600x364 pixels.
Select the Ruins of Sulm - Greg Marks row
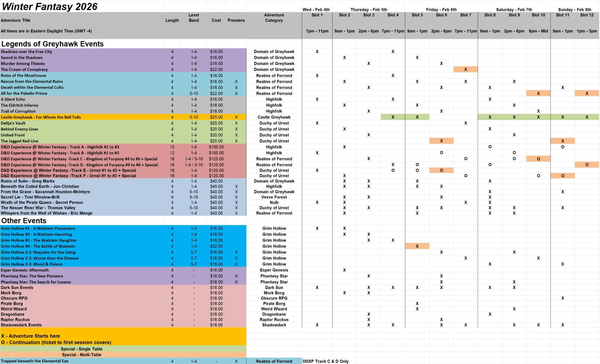coord(27,181)
